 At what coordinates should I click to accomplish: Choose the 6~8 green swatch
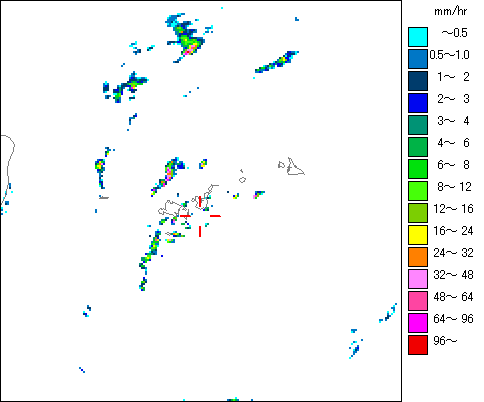(418, 169)
